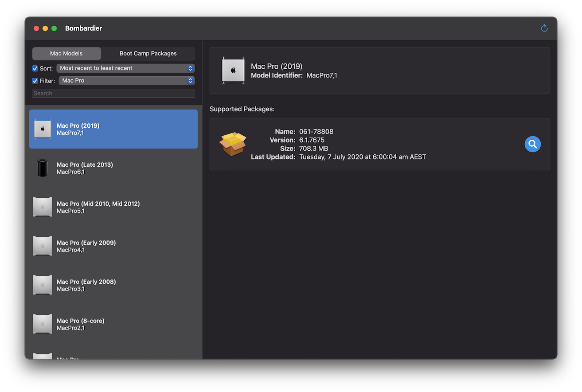Viewport: 582px width, 392px height.
Task: Click the yellow package box icon
Action: pyautogui.click(x=233, y=144)
